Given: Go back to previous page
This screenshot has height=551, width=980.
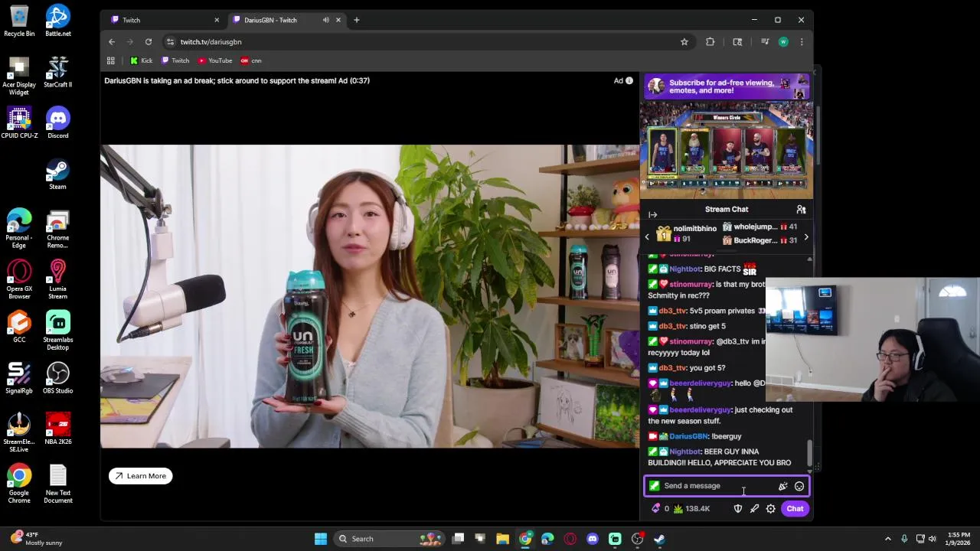Looking at the screenshot, I should point(112,42).
